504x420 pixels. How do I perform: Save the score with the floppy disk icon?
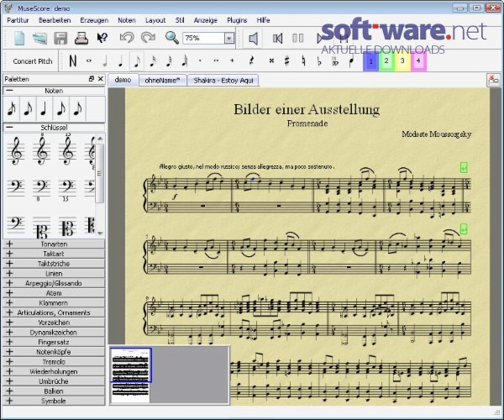[x=60, y=39]
